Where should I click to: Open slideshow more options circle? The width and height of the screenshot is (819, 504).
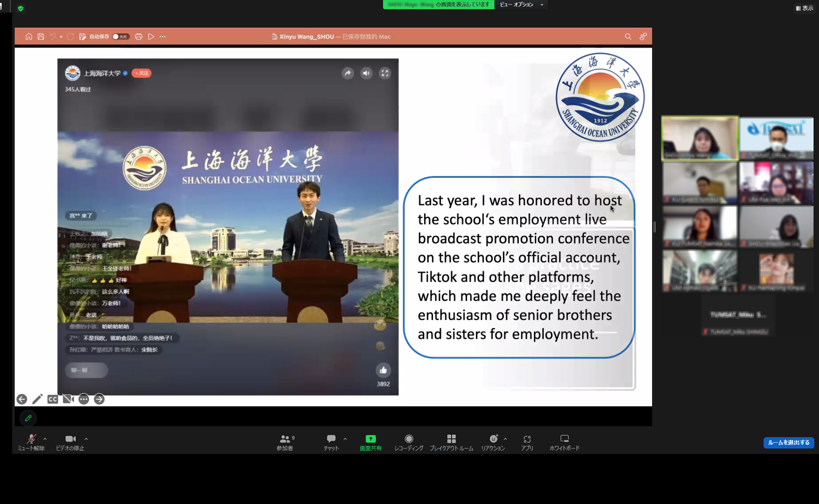pos(84,399)
